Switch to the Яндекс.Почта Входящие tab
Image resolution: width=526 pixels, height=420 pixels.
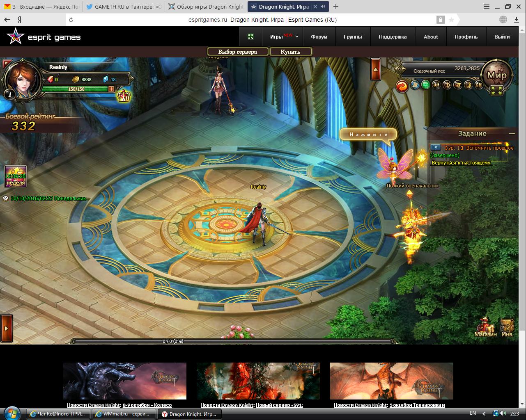point(41,7)
